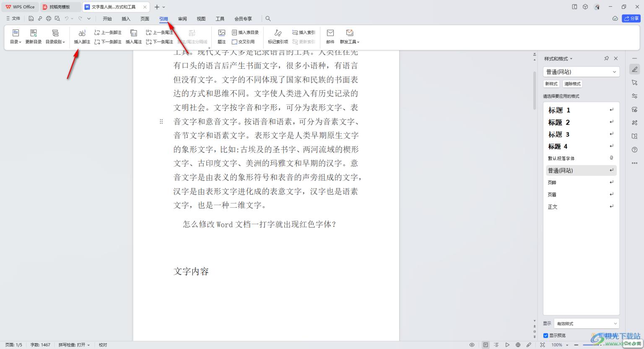The height and width of the screenshot is (349, 644).
Task: Open the 审阅 ribbon tab
Action: click(x=182, y=18)
